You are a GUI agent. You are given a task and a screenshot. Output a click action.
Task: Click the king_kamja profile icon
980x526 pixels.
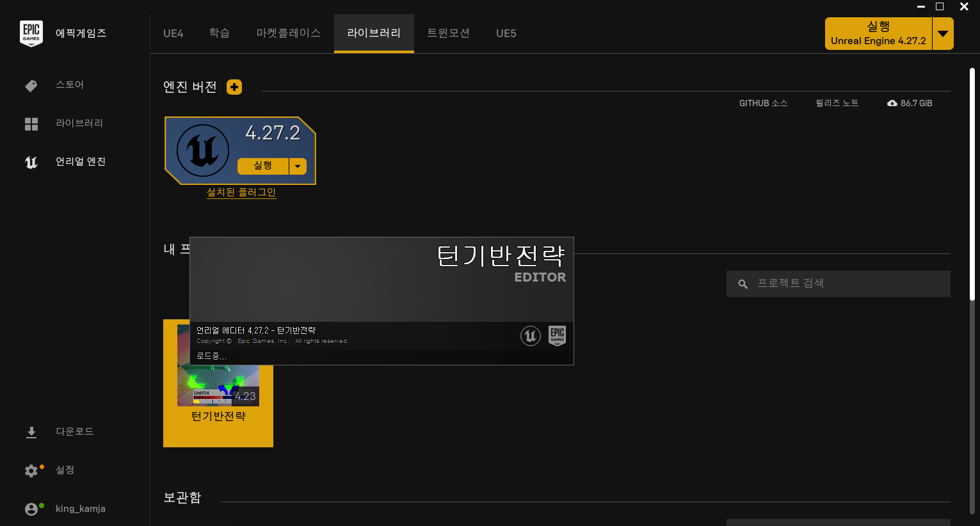[x=31, y=509]
